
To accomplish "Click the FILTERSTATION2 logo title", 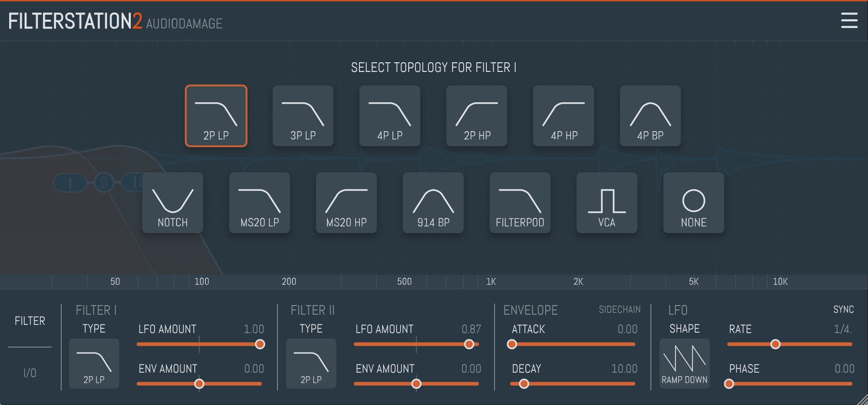I will pos(75,21).
